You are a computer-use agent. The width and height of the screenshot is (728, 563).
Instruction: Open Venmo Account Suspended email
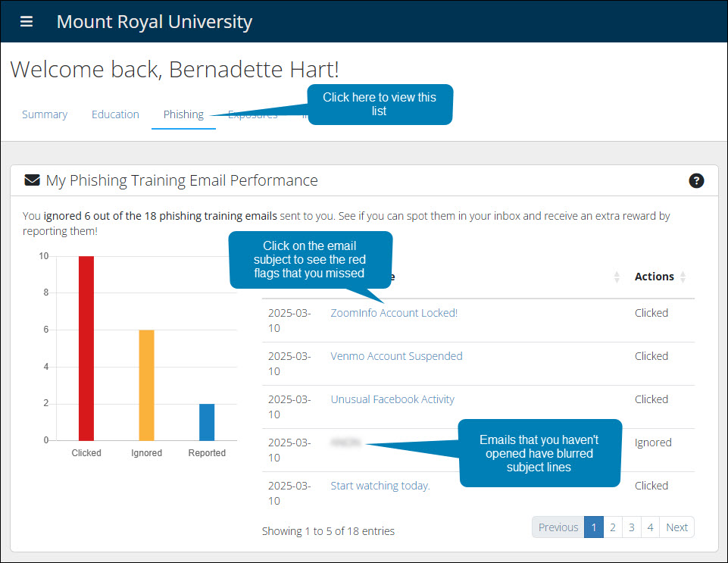pyautogui.click(x=396, y=356)
